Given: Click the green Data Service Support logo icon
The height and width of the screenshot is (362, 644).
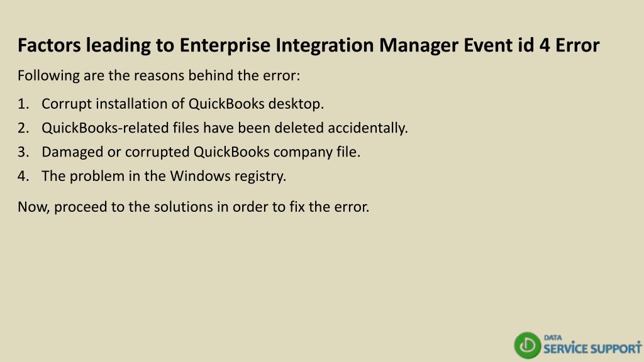Looking at the screenshot, I should click(528, 345).
